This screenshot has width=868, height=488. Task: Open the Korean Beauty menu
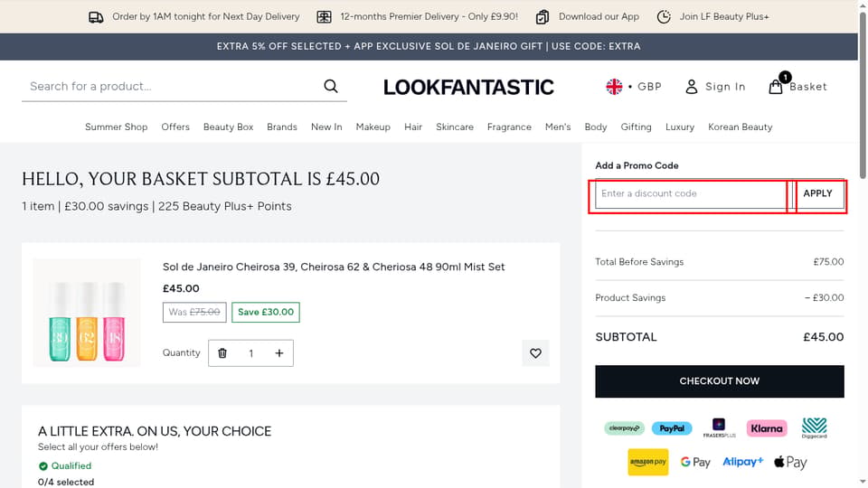click(741, 127)
